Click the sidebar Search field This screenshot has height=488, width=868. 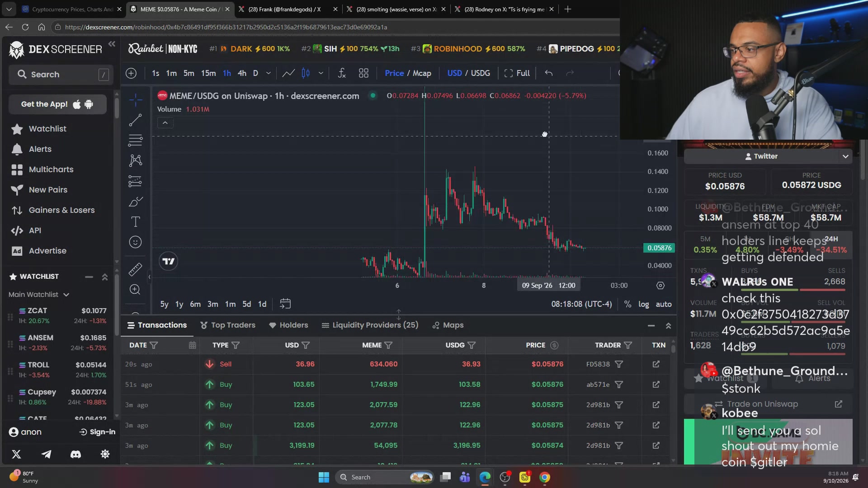(x=60, y=75)
